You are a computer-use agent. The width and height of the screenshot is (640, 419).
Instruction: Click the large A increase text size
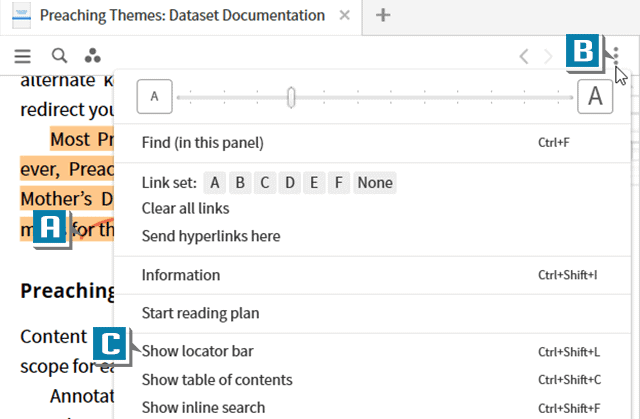click(595, 97)
